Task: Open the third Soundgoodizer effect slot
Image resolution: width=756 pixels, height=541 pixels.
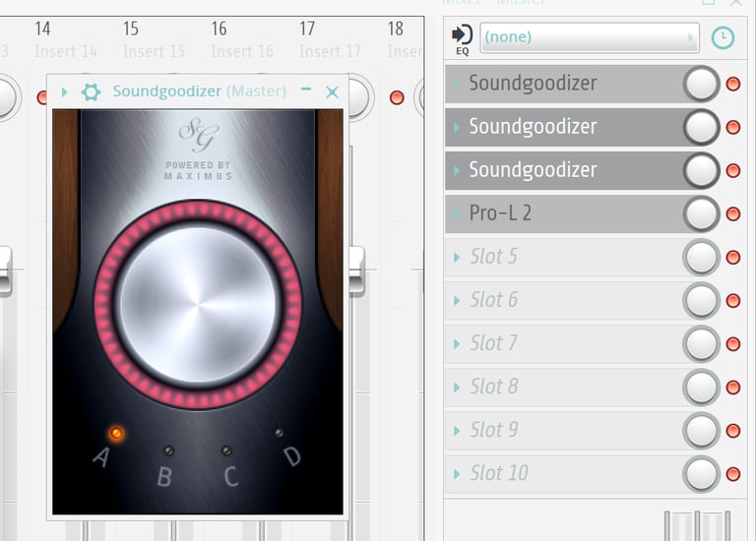Action: [x=564, y=170]
